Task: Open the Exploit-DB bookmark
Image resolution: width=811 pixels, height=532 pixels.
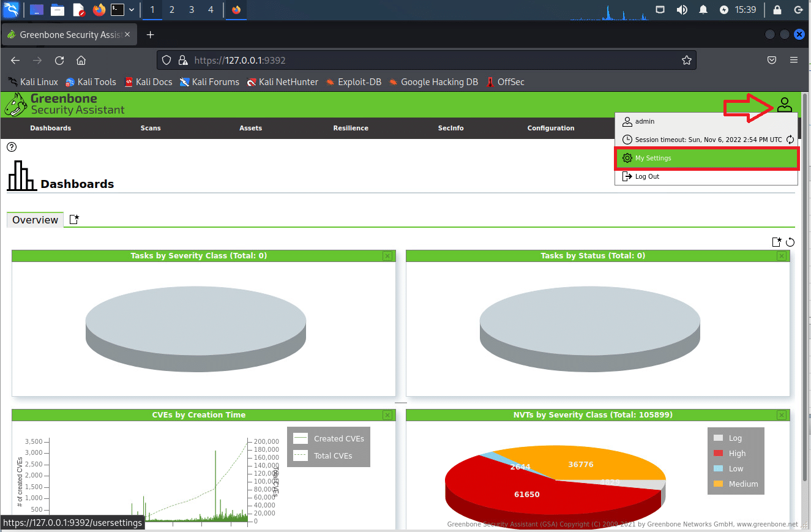Action: click(x=354, y=82)
